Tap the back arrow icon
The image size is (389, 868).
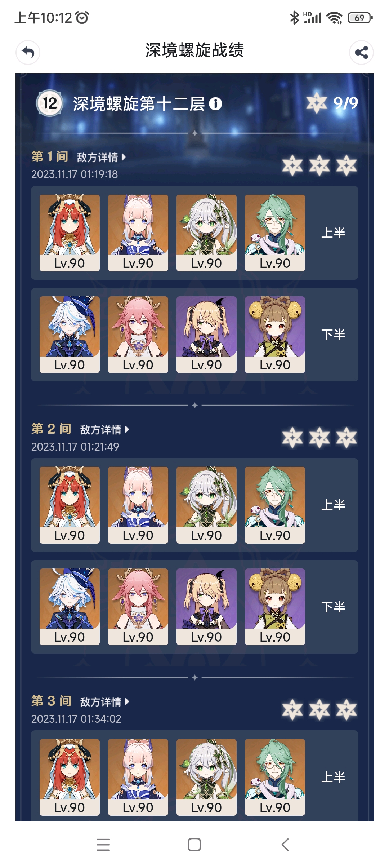(28, 53)
